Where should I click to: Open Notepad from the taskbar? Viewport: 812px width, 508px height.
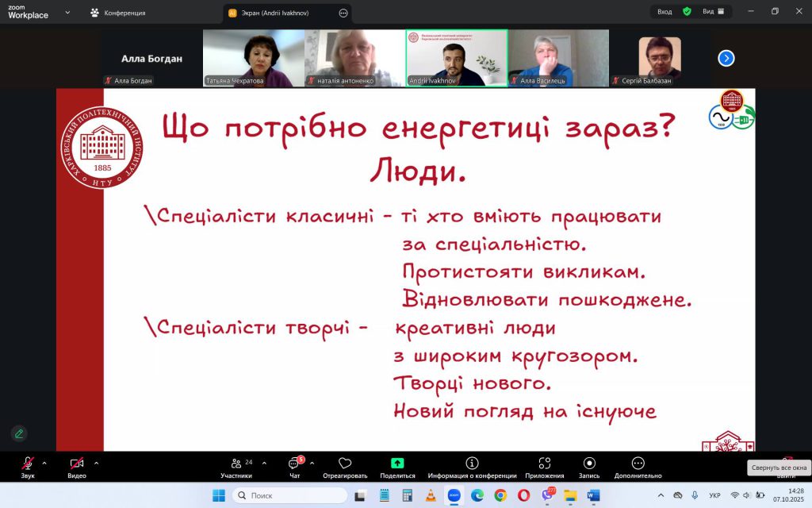pos(385,495)
